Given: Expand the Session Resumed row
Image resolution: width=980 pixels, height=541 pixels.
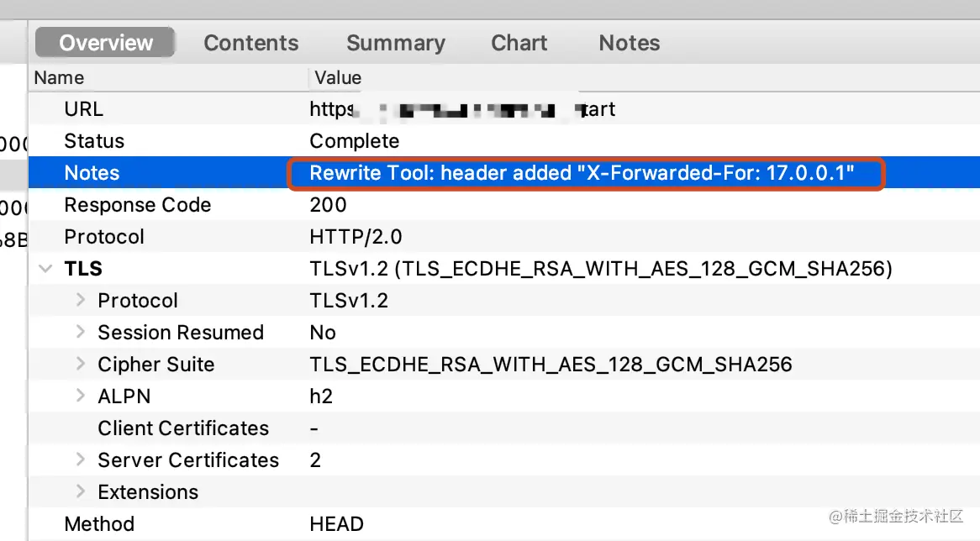Looking at the screenshot, I should [x=80, y=332].
